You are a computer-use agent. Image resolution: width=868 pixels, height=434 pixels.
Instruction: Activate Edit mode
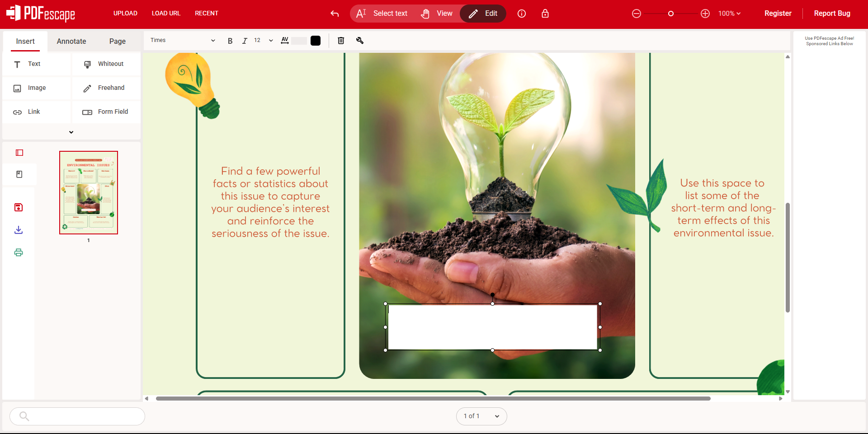(x=483, y=14)
